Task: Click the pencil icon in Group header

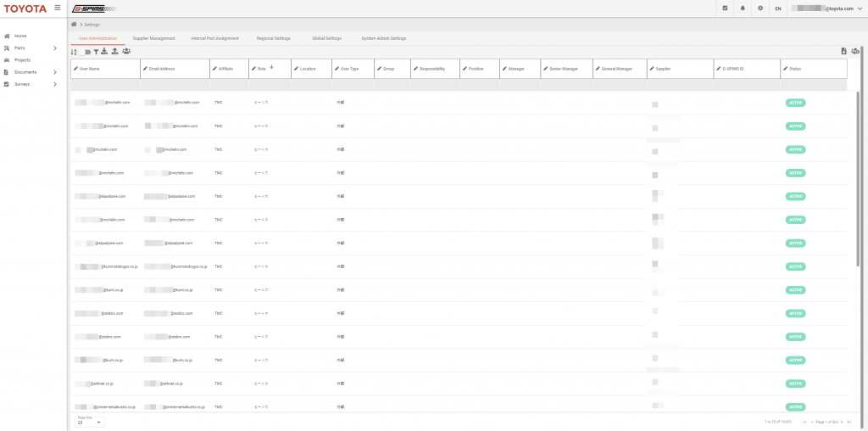Action: (379, 69)
